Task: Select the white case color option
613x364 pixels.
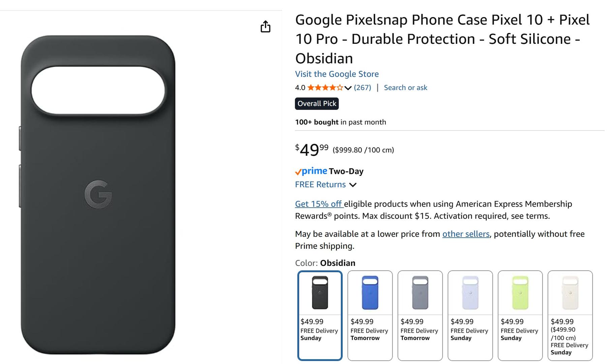Action: 570,315
